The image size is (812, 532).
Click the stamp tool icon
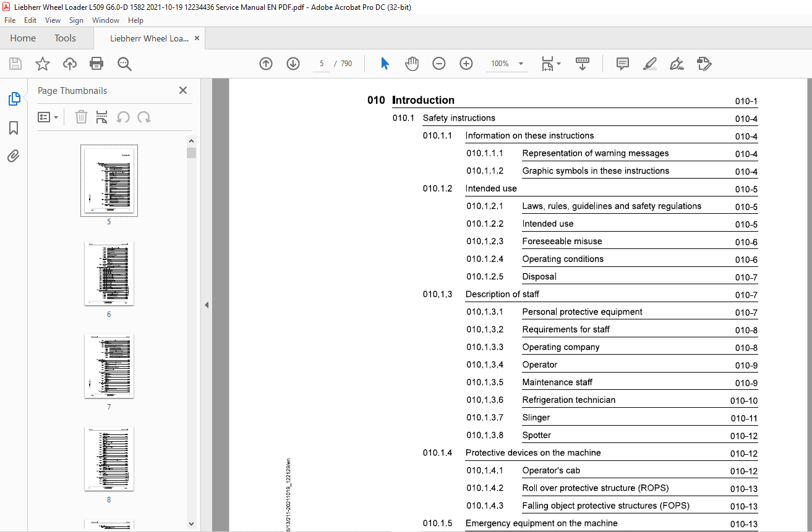[x=704, y=64]
